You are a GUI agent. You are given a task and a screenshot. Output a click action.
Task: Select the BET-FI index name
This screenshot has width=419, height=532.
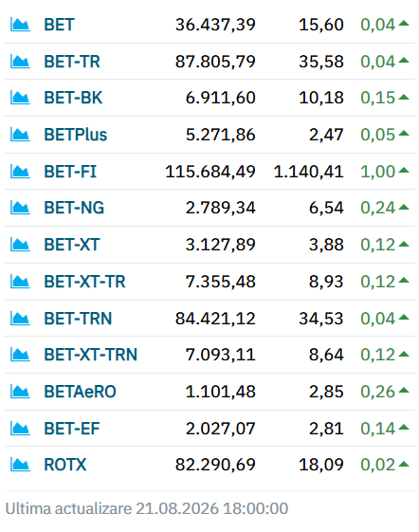click(70, 172)
